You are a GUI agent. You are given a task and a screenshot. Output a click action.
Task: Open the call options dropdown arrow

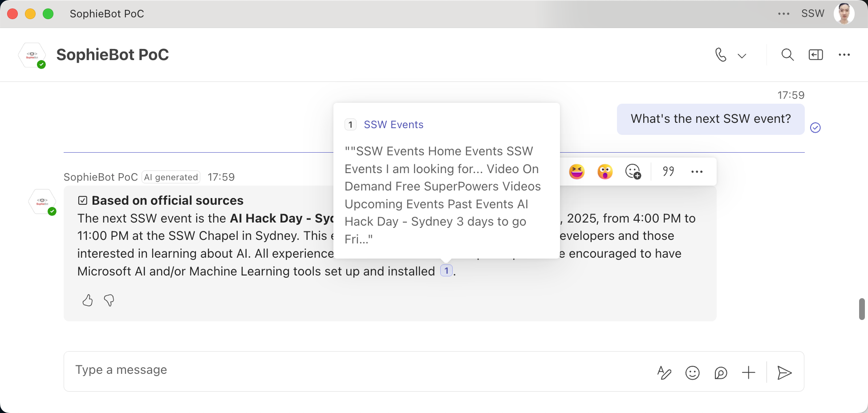742,56
